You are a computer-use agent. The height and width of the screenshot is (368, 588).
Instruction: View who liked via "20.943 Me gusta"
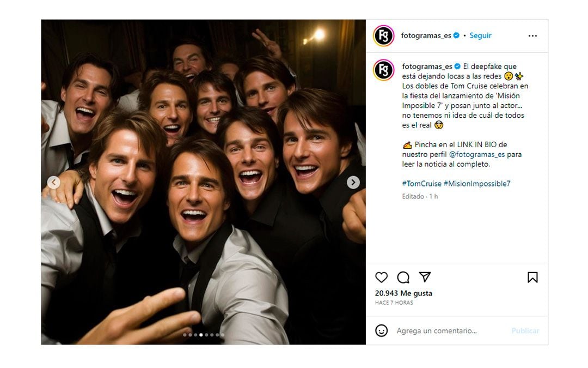tap(403, 293)
